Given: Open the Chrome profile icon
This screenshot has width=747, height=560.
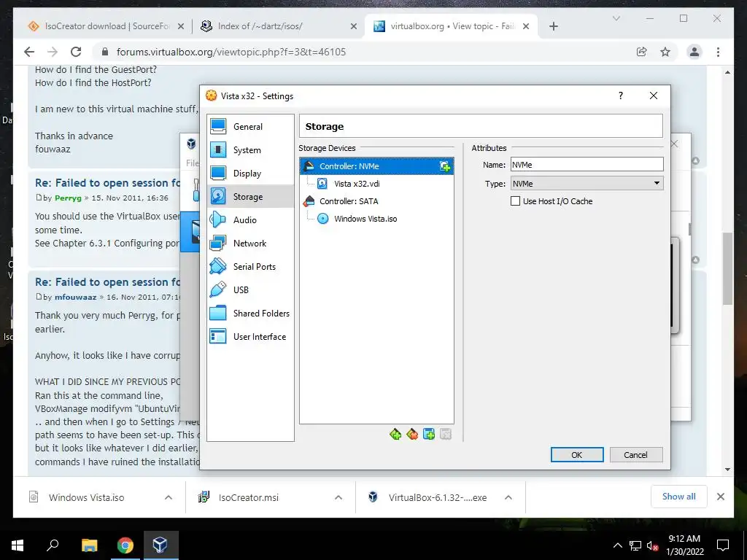Looking at the screenshot, I should click(x=694, y=52).
